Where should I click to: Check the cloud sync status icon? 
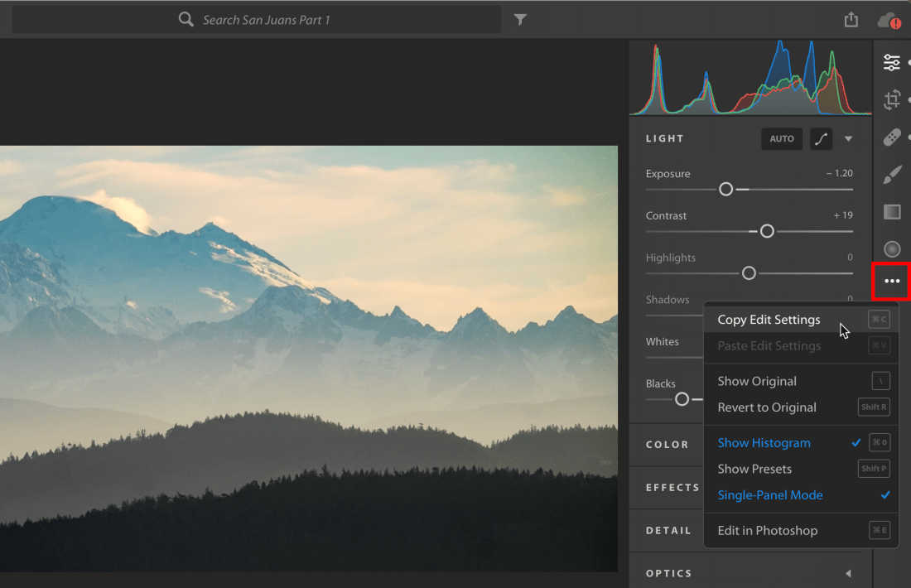pyautogui.click(x=889, y=20)
